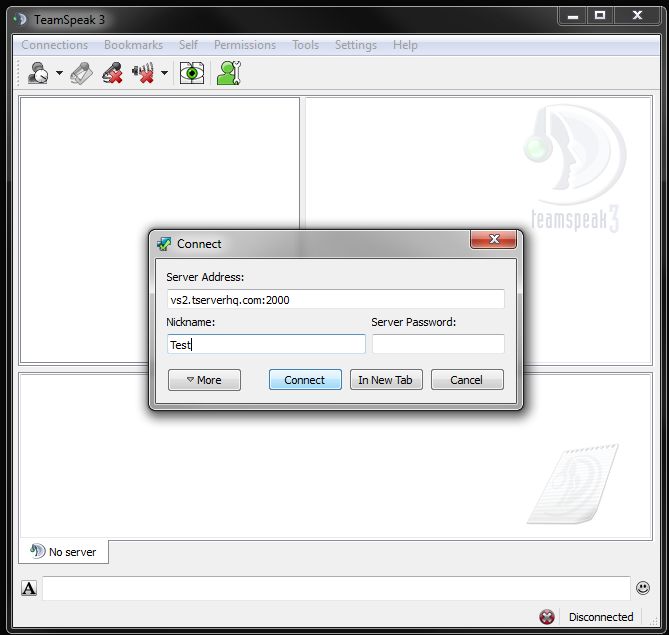Open the Permissions menu

pos(245,45)
